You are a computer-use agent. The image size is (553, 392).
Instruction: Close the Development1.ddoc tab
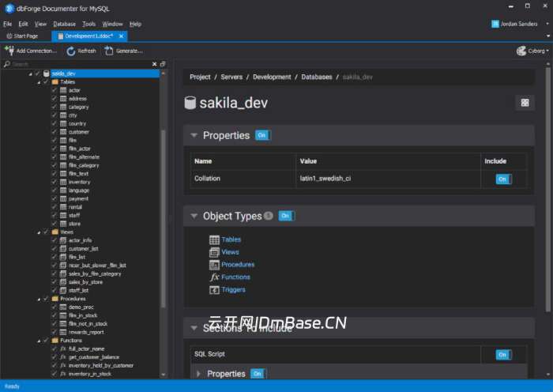coord(122,36)
